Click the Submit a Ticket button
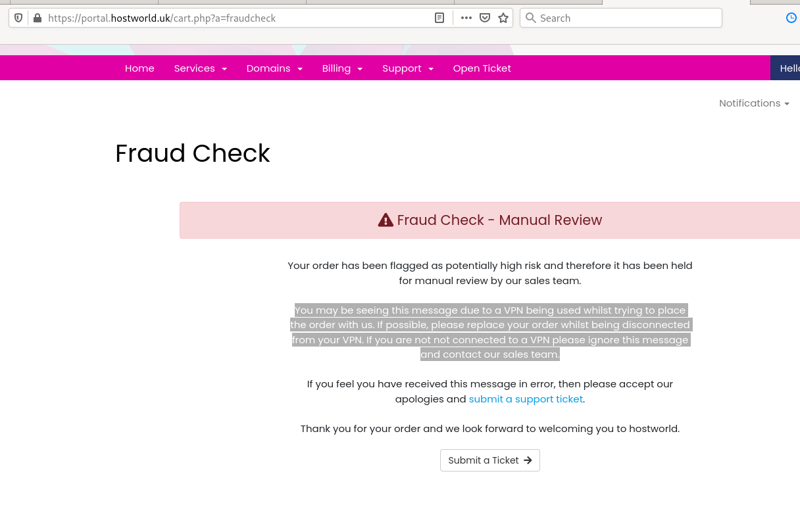 coord(490,460)
